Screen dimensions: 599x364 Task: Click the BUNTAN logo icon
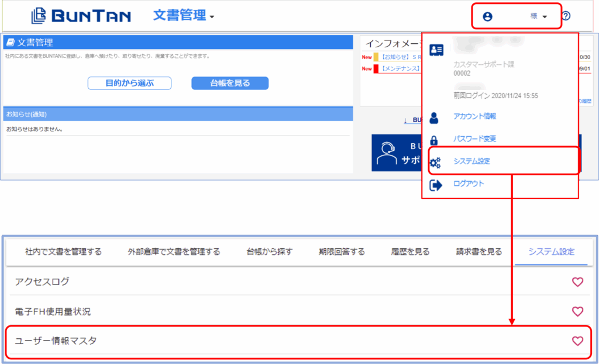click(38, 16)
